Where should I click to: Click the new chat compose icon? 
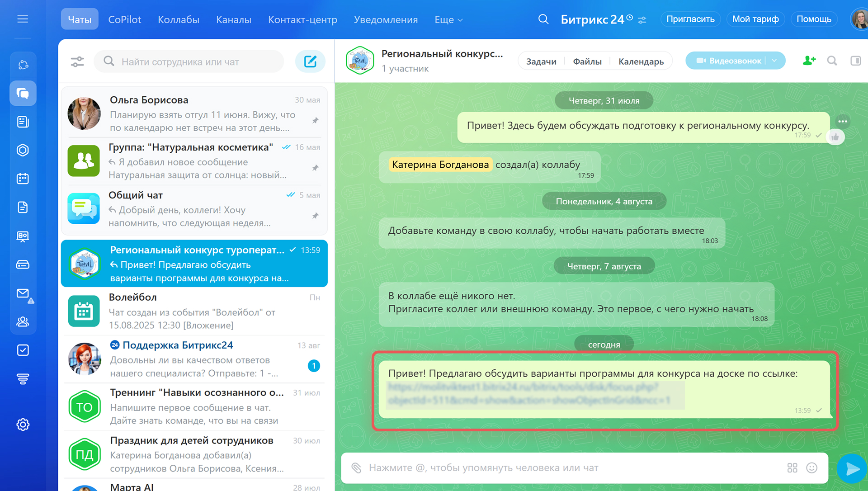pos(310,61)
